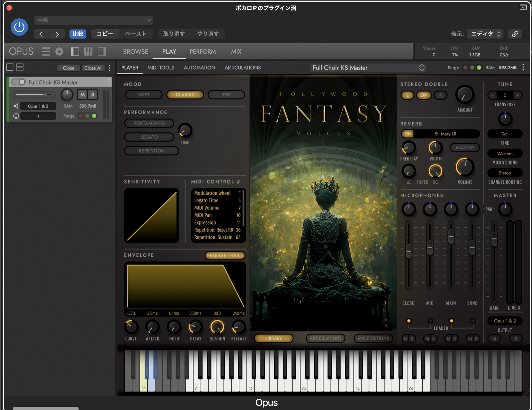Open the Opus hamburger main menu

(x=46, y=52)
